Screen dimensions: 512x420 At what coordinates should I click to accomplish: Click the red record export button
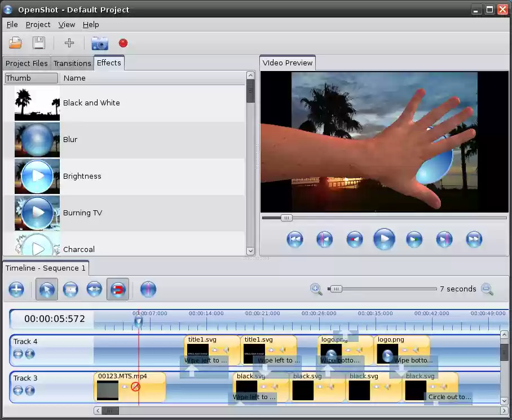[123, 43]
